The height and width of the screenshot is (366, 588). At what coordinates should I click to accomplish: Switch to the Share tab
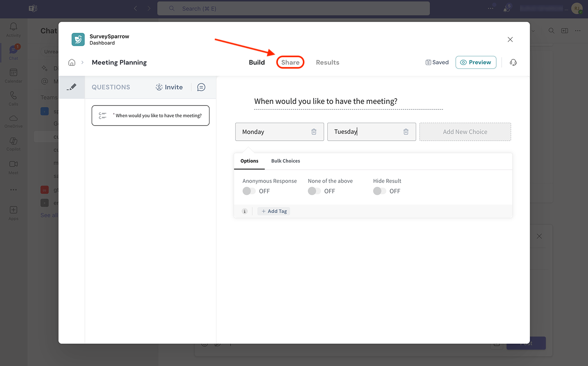(x=290, y=63)
